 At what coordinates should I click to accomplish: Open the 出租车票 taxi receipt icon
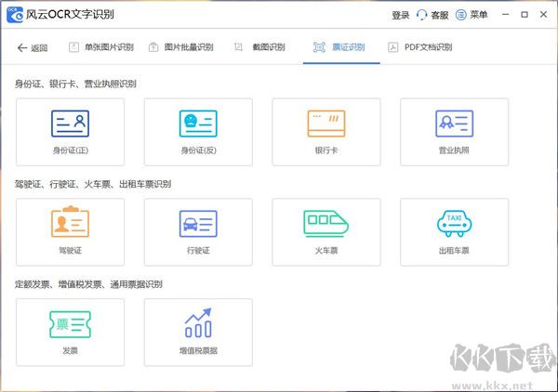(x=455, y=224)
